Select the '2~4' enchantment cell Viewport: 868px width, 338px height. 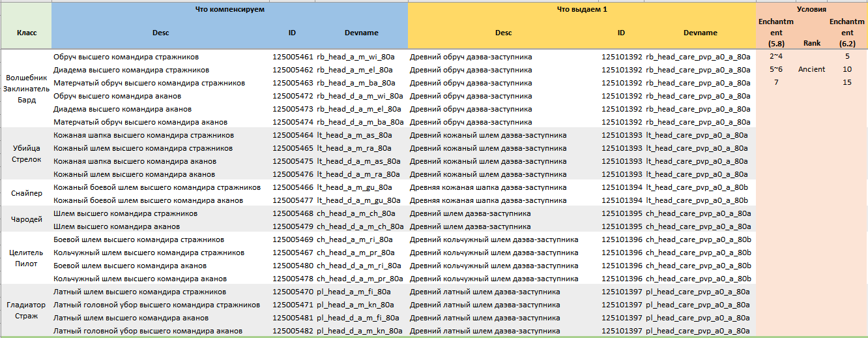[775, 57]
